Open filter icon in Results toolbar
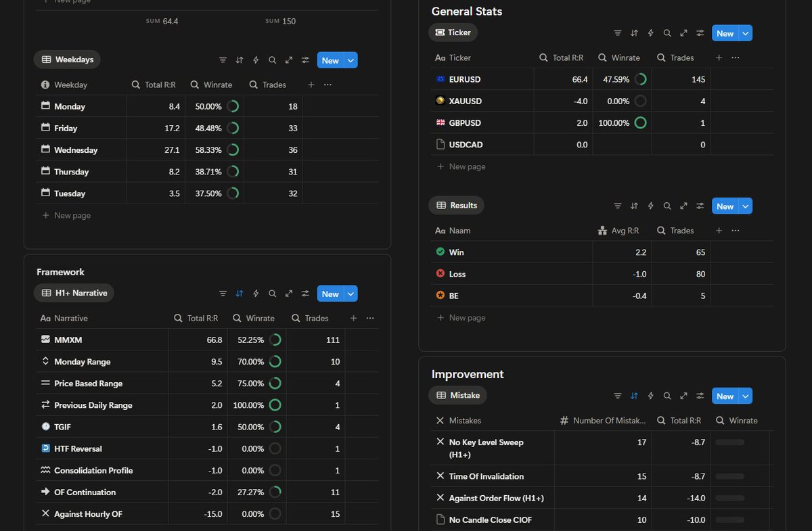Screen dimensions: 812x531 tap(618, 206)
